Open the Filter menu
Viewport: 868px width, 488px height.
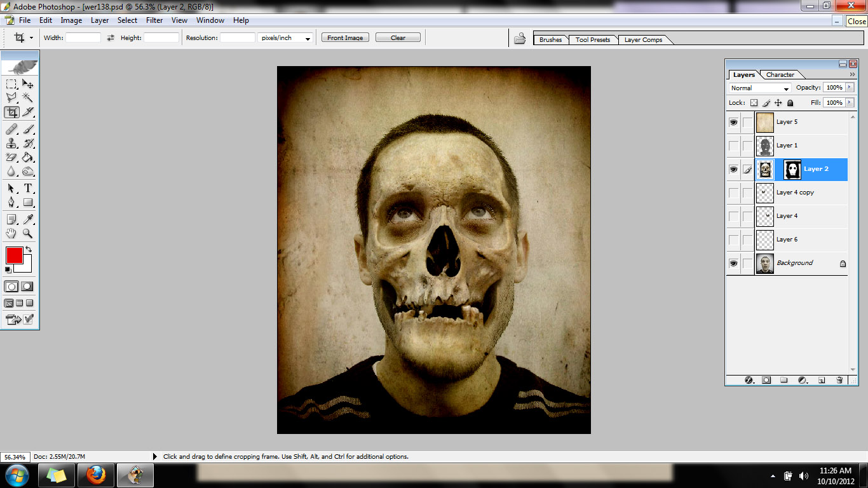[x=154, y=20]
